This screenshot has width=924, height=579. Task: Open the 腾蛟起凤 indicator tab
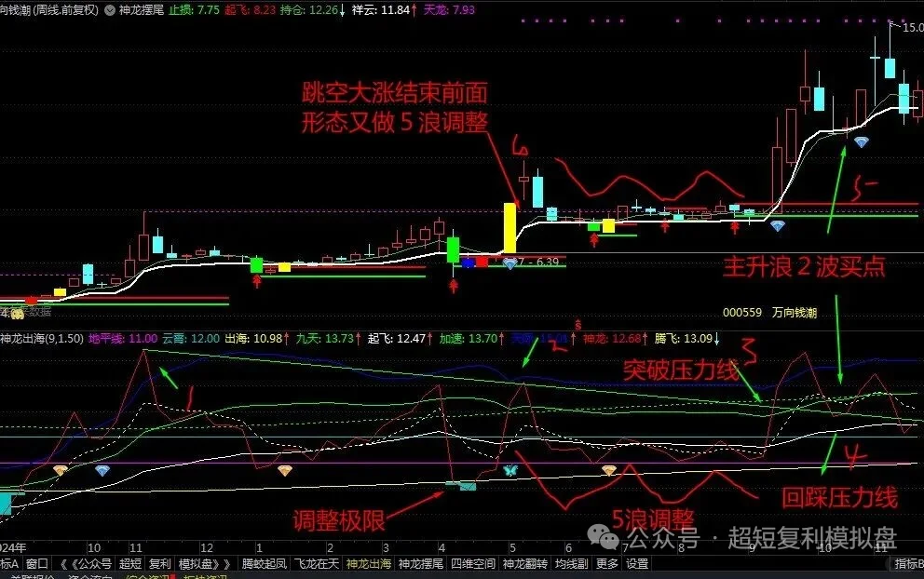point(264,564)
